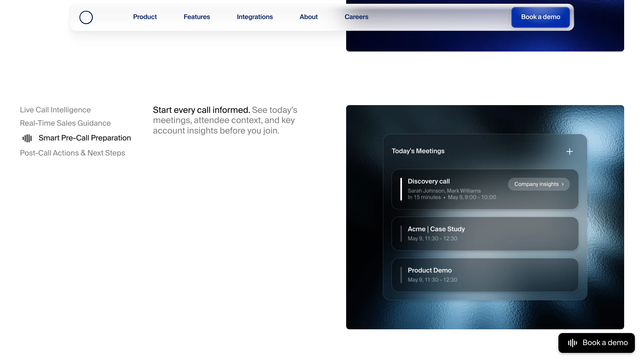Visit the Careers page
Viewport: 644px width, 362px height.
[x=356, y=17]
